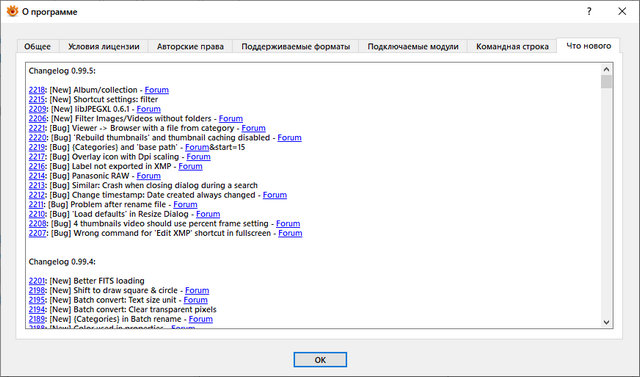Open issue link 2194
Image resolution: width=640 pixels, height=377 pixels.
(x=37, y=309)
